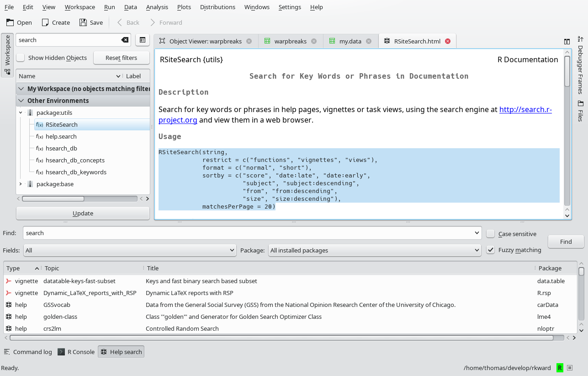The height and width of the screenshot is (376, 588).
Task: Disable the Fuzzy matching checkbox
Action: [491, 250]
